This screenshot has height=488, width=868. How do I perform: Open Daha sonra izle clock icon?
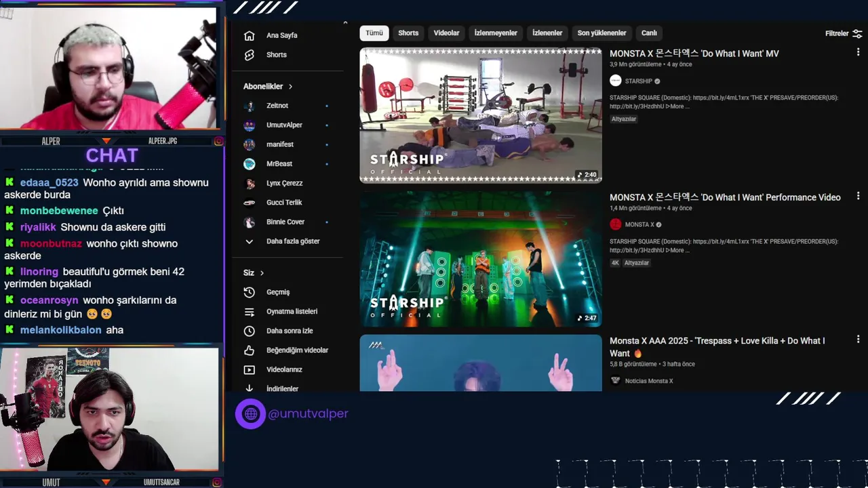[249, 331]
